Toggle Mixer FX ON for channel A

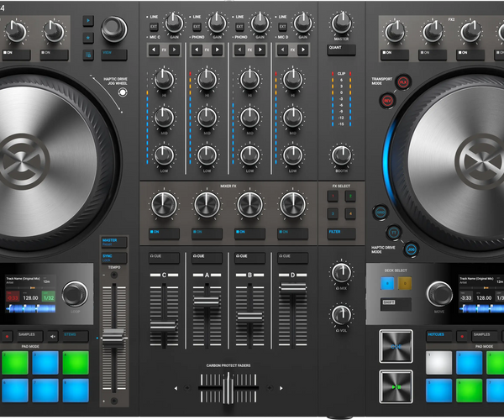point(207,234)
